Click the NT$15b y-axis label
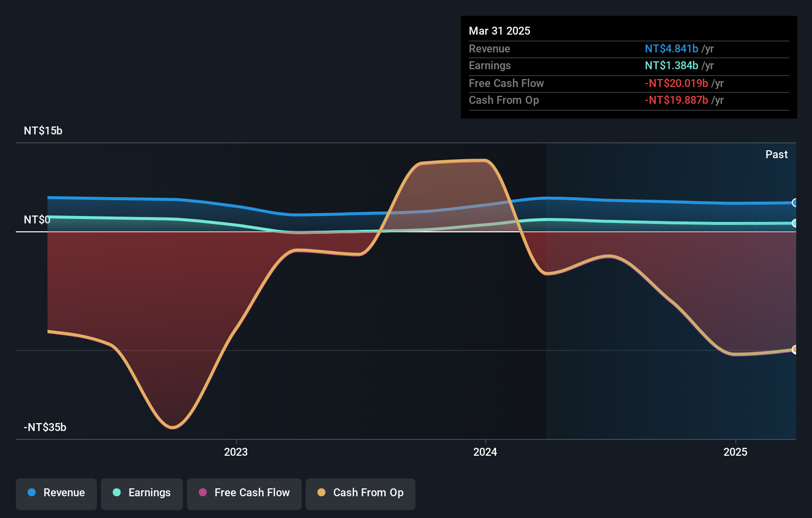The height and width of the screenshot is (518, 812). point(43,130)
